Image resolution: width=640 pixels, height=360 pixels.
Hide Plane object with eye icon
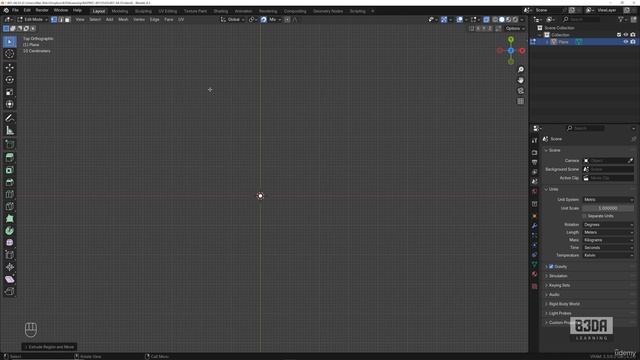(x=625, y=42)
